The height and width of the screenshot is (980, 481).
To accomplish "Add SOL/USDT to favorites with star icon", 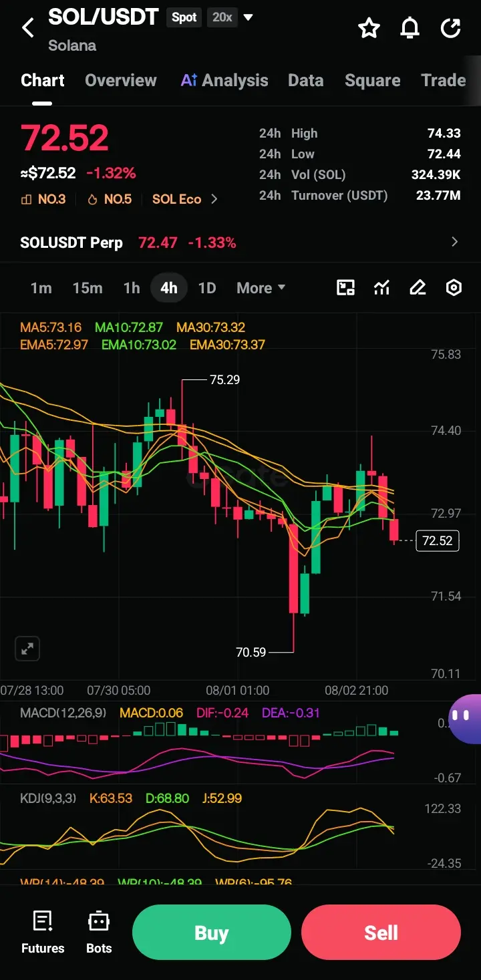I will [x=369, y=28].
